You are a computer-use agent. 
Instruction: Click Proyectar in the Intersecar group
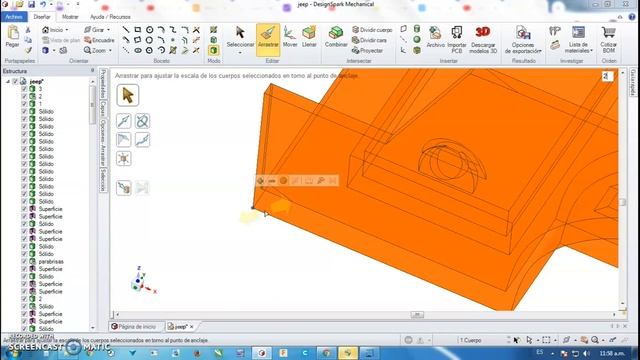tap(367, 50)
